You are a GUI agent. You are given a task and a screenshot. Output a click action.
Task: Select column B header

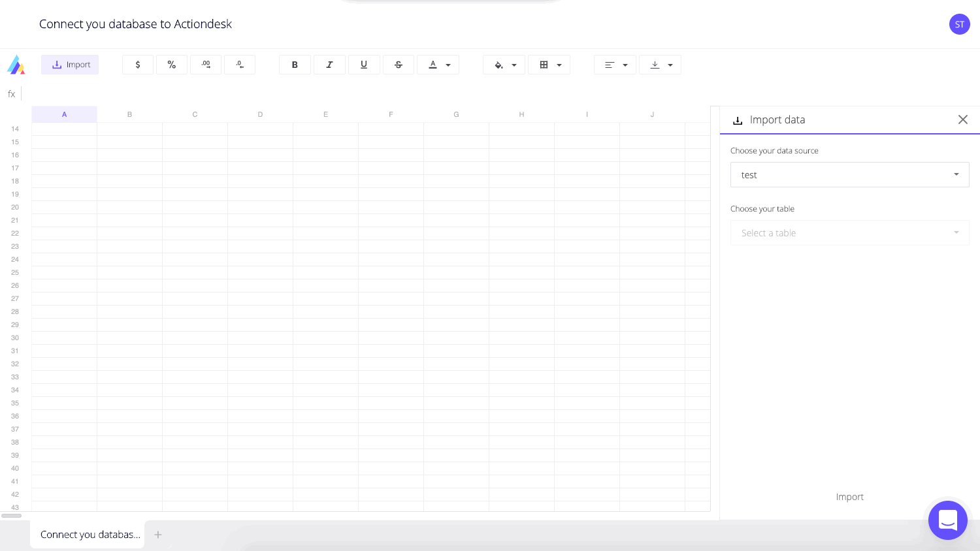(129, 114)
